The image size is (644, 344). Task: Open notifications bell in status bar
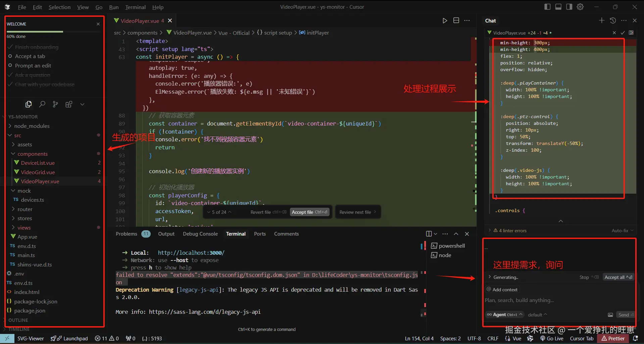point(635,338)
